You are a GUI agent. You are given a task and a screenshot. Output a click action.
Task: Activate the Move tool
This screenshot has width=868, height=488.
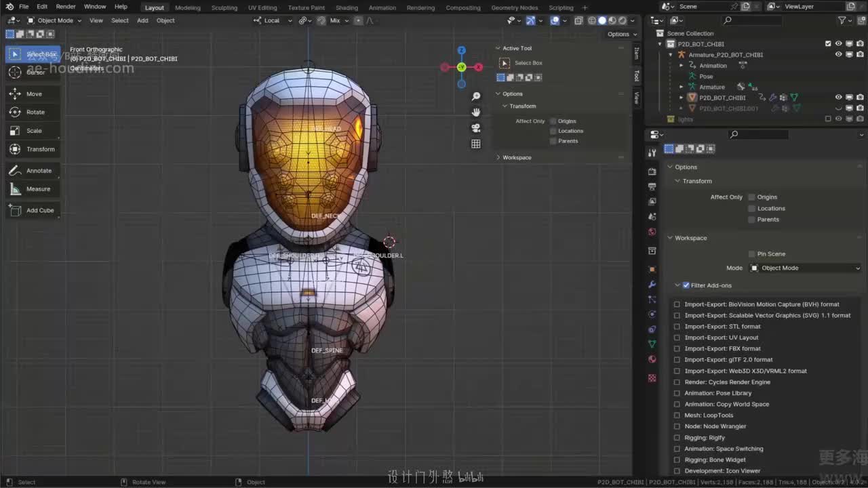[33, 94]
